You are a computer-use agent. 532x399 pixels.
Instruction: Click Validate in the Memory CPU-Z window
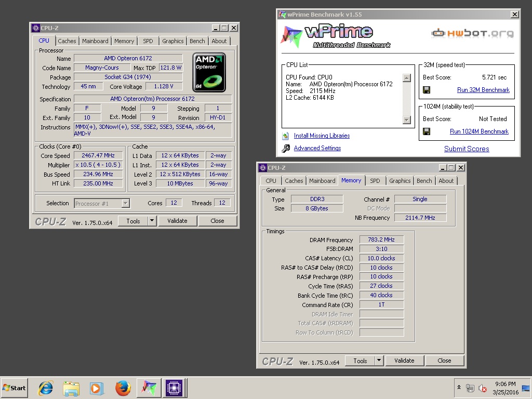(x=404, y=361)
